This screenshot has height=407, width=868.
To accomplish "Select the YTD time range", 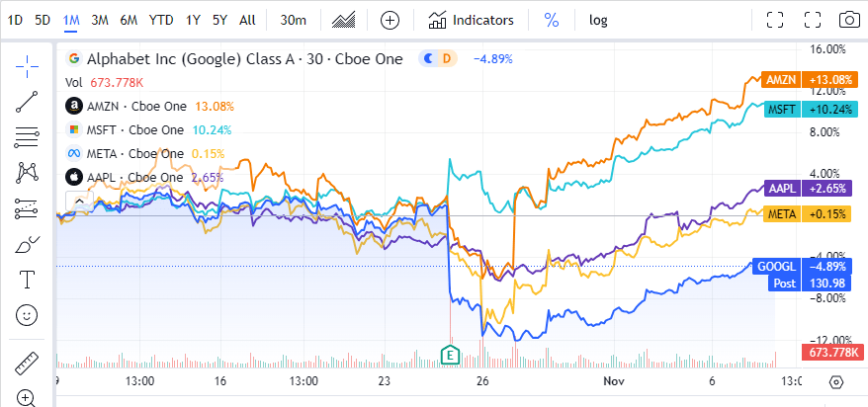I will 160,20.
